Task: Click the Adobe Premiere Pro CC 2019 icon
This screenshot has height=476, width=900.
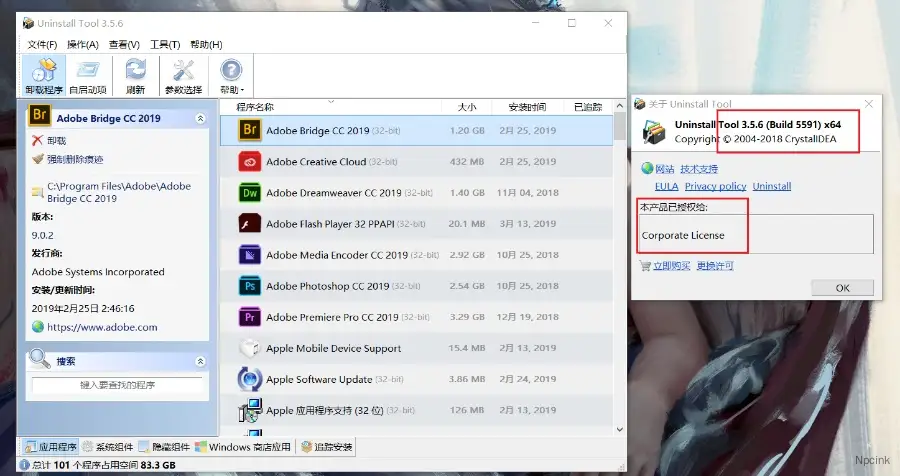Action: (250, 317)
